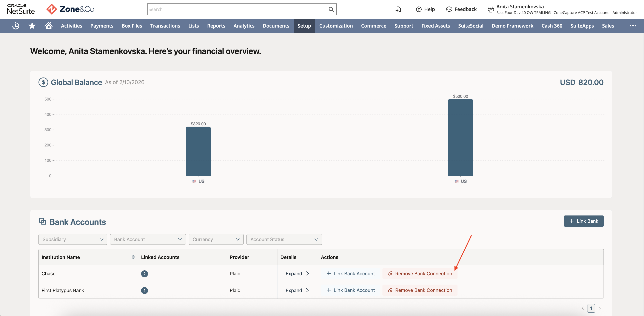Open the Demo Framework menu

click(x=512, y=26)
